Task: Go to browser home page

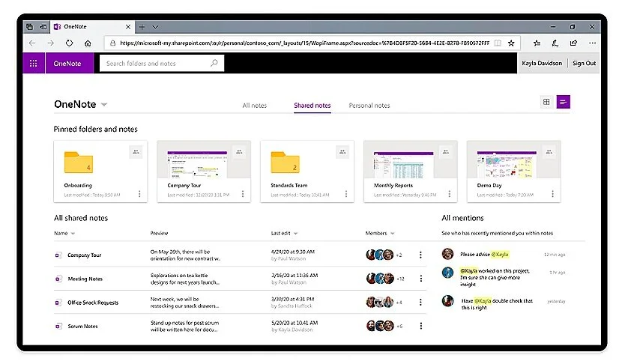Action: pos(88,43)
